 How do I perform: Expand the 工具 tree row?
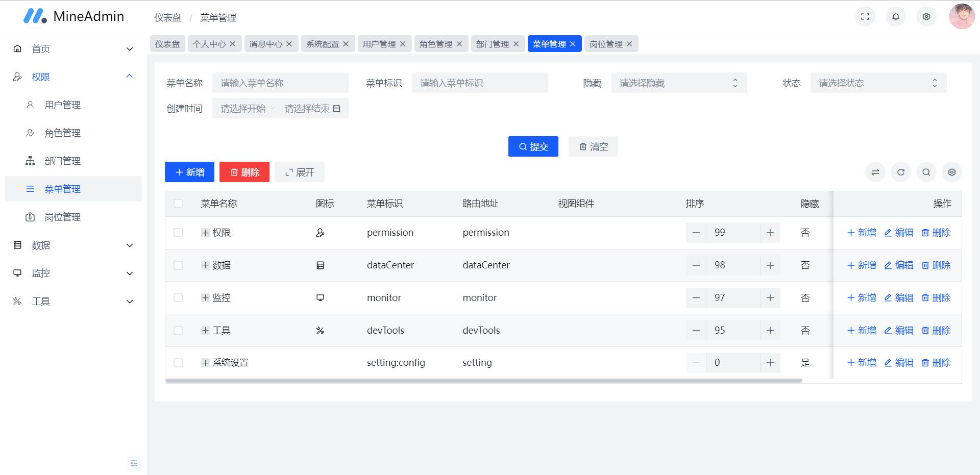tap(205, 331)
